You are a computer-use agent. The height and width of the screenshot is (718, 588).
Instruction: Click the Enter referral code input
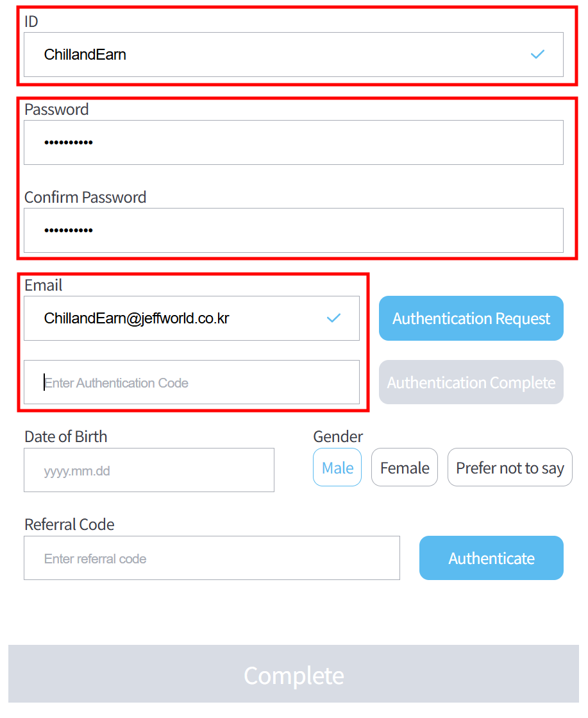pyautogui.click(x=212, y=558)
